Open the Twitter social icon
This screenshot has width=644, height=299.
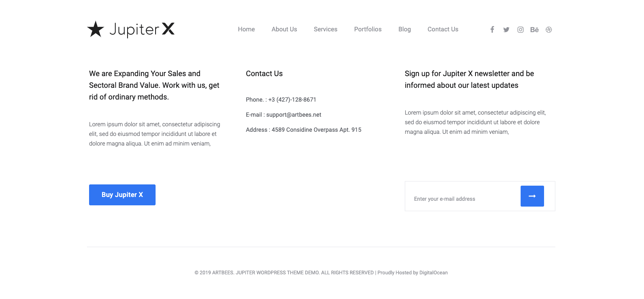coord(506,30)
